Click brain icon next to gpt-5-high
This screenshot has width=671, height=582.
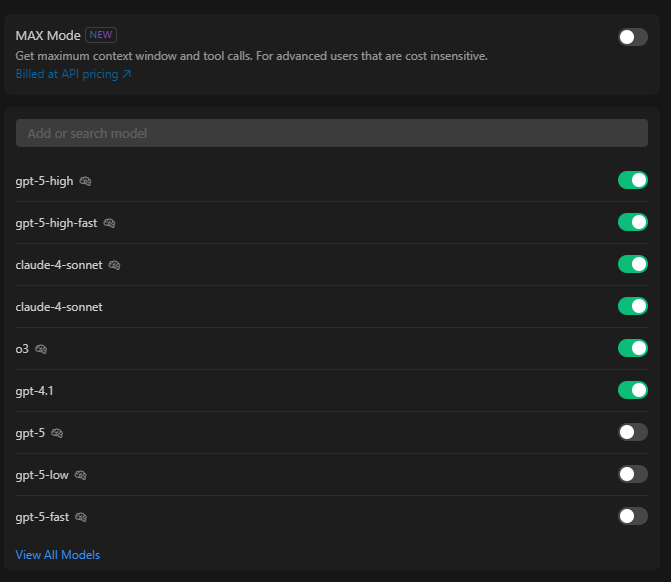[x=85, y=181]
